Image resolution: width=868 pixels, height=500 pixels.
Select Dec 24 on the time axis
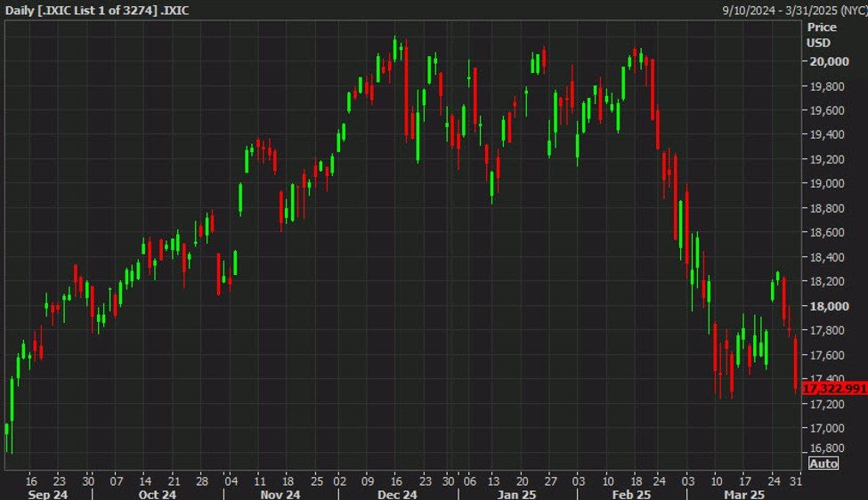click(397, 494)
